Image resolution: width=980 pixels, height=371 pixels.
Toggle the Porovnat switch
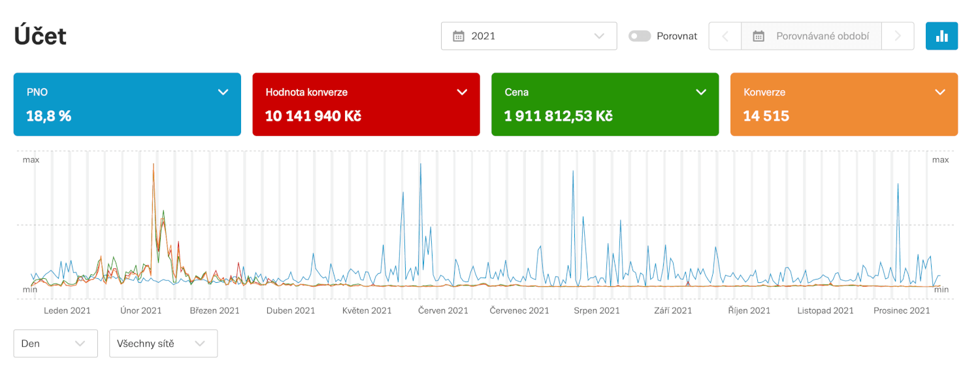tap(640, 36)
